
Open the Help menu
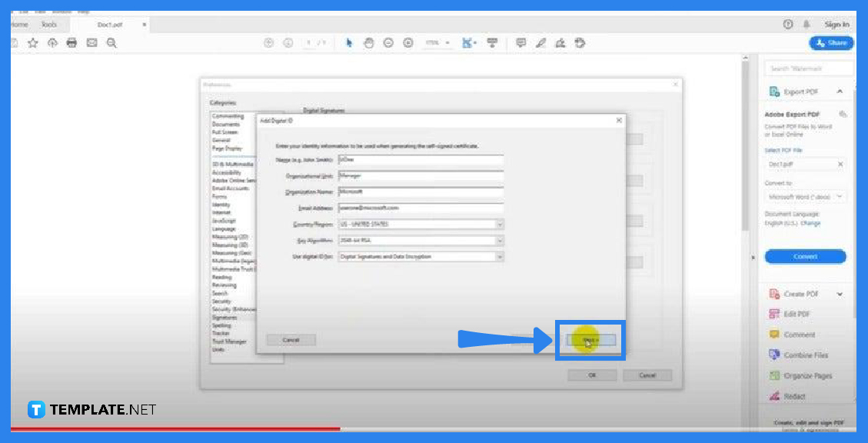(x=84, y=12)
